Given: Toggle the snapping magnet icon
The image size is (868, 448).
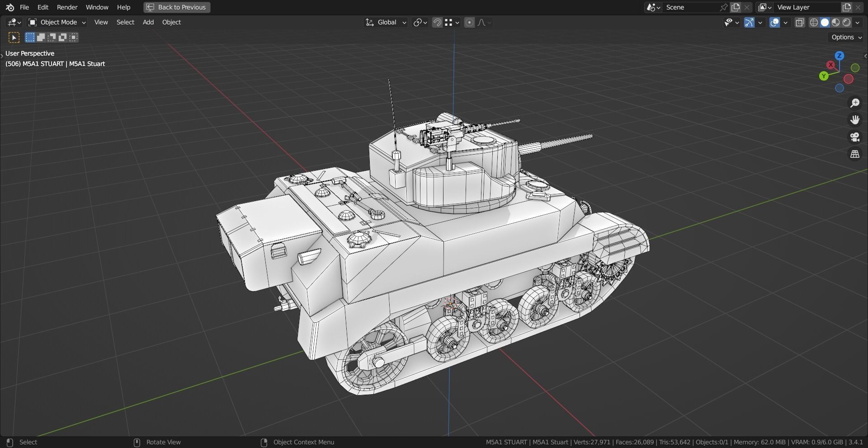Looking at the screenshot, I should [x=437, y=22].
